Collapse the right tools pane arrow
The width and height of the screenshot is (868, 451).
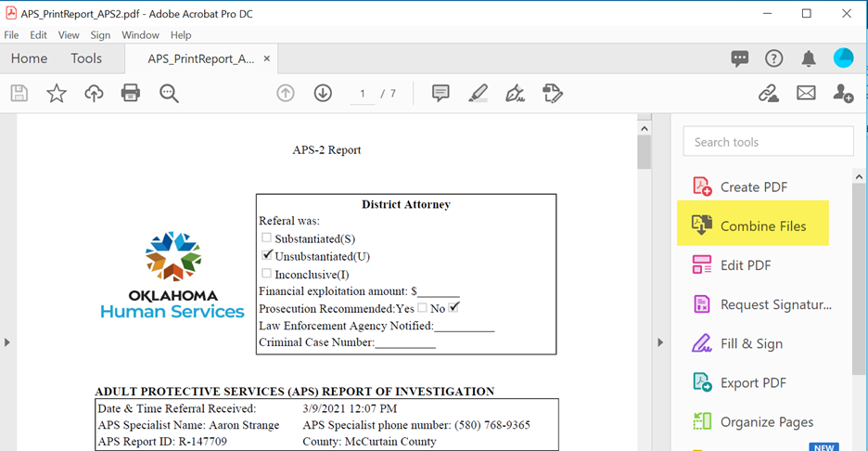pyautogui.click(x=660, y=342)
